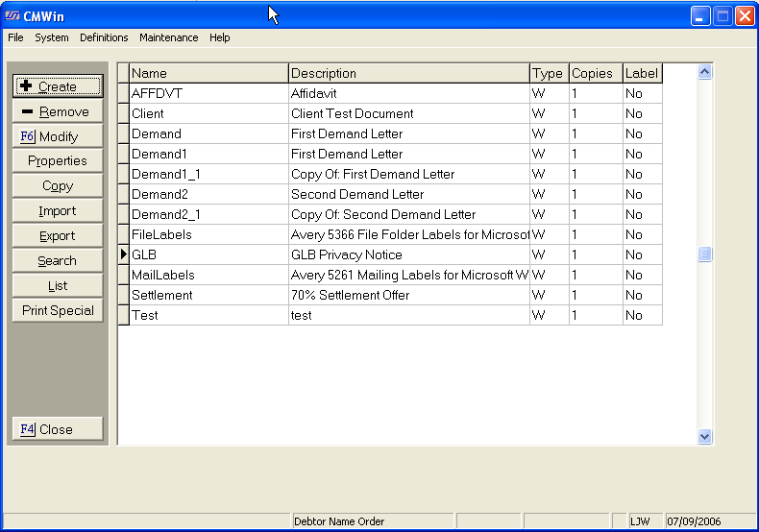Click the GLB row selector arrow
Image resolution: width=759 pixels, height=532 pixels.
(x=124, y=254)
